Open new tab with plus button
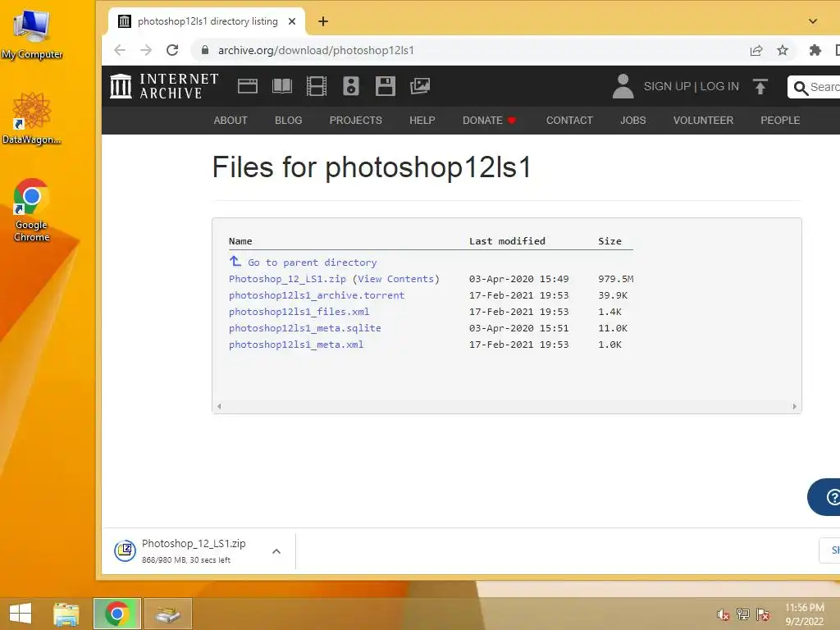 click(x=322, y=21)
